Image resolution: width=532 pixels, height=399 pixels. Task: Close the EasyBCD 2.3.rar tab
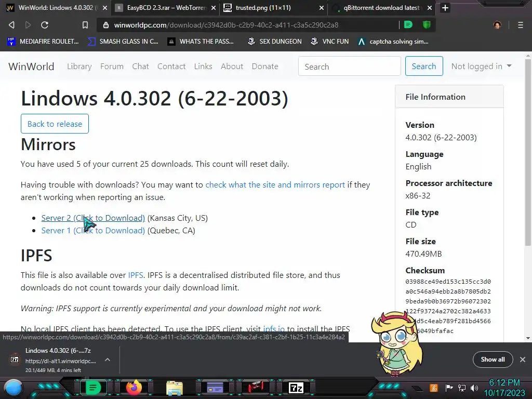pos(214,8)
